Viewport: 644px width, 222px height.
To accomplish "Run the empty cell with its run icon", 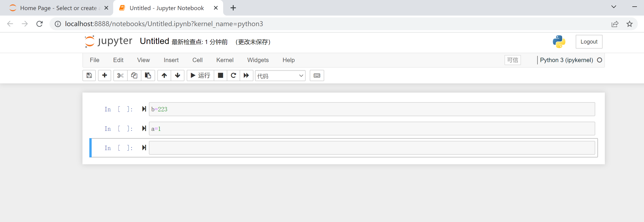I will 144,148.
